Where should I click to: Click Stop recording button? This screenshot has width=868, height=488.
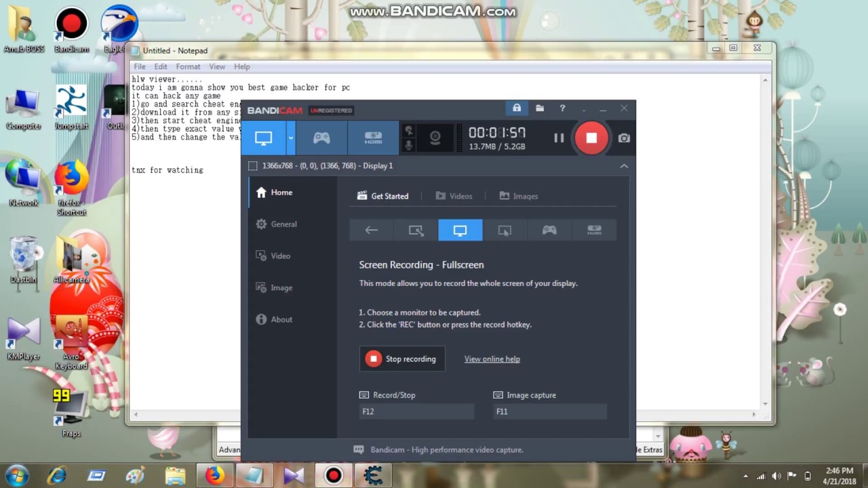pos(402,359)
